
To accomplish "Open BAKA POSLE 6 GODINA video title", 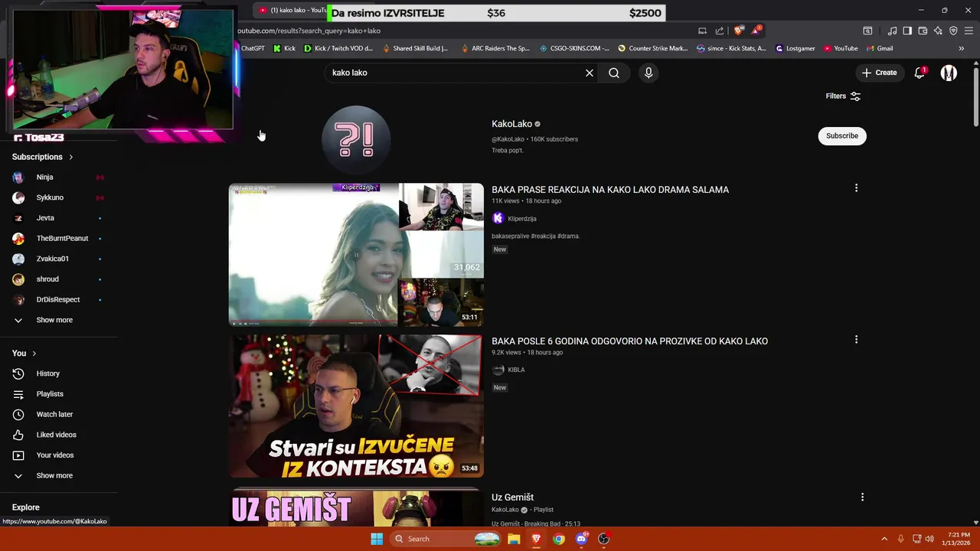I will point(629,341).
